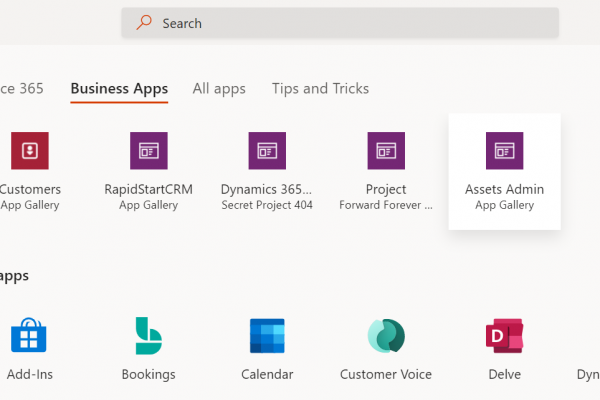Launch RapidStartCRM from its purple icon
The image size is (600, 400).
tap(149, 150)
